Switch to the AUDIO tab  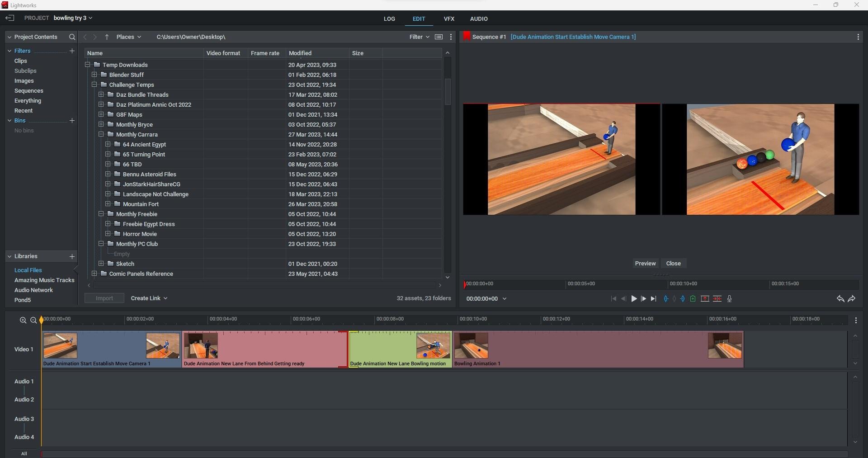(x=479, y=19)
